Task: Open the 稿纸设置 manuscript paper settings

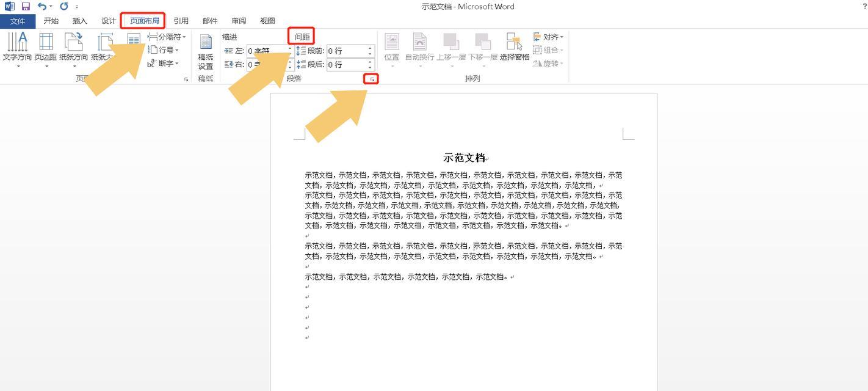Action: click(206, 51)
